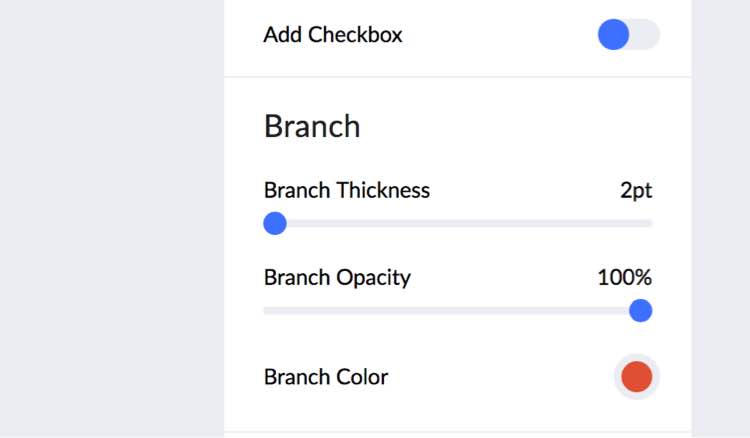This screenshot has width=750, height=438.
Task: Click the "Add Checkbox" label text
Action: [x=332, y=35]
